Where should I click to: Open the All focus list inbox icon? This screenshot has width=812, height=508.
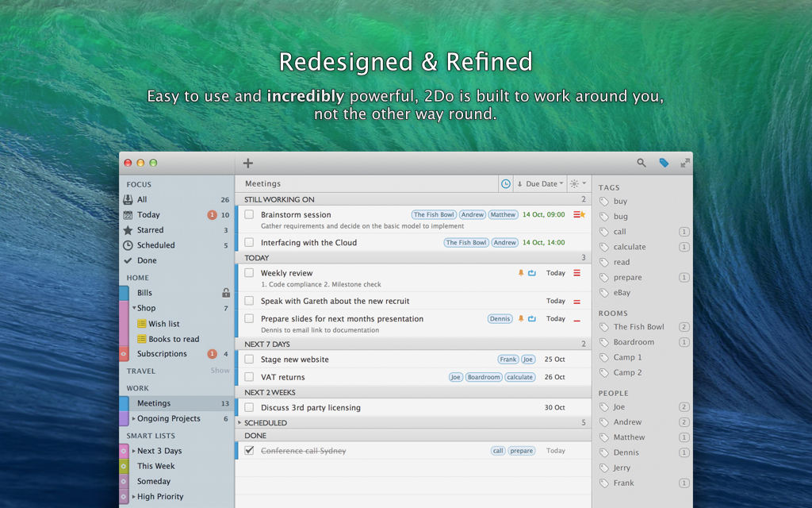(x=128, y=199)
